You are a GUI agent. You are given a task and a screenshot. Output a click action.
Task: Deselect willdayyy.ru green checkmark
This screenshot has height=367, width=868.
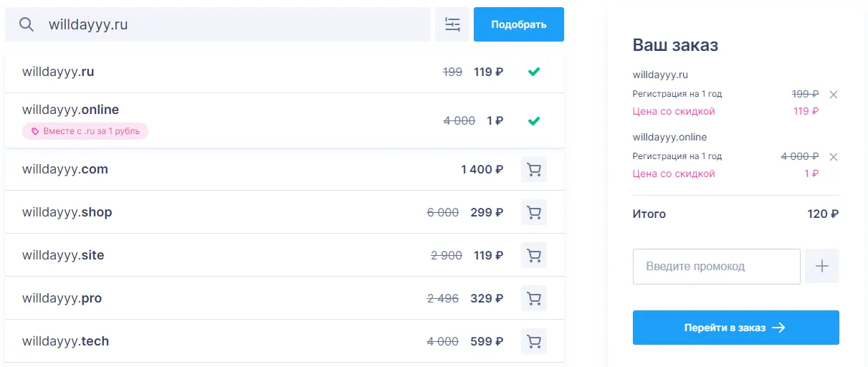[x=533, y=72]
